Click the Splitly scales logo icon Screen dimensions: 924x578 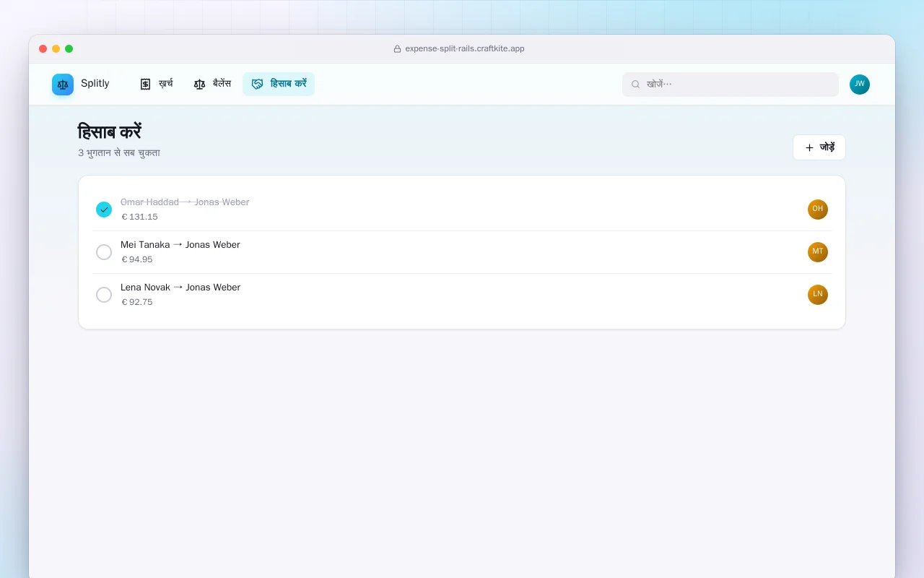[x=63, y=85]
